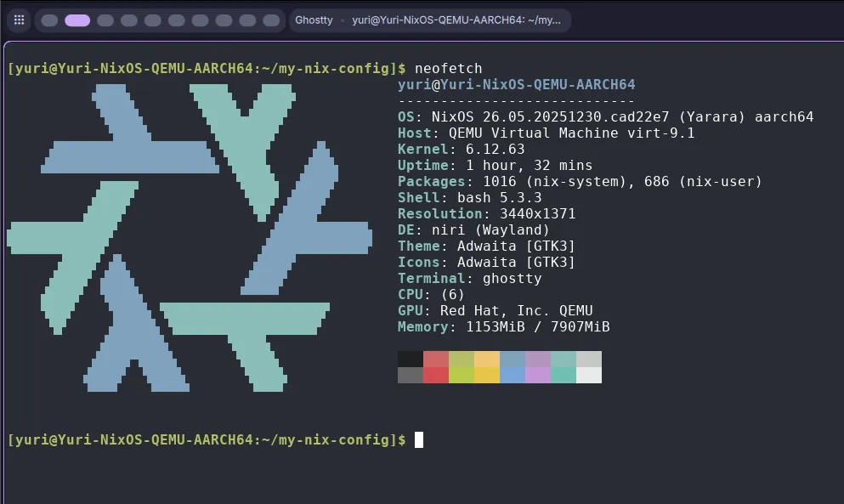Screen dimensions: 844x504
Task: Open the app launcher grid icon
Action: pyautogui.click(x=19, y=20)
